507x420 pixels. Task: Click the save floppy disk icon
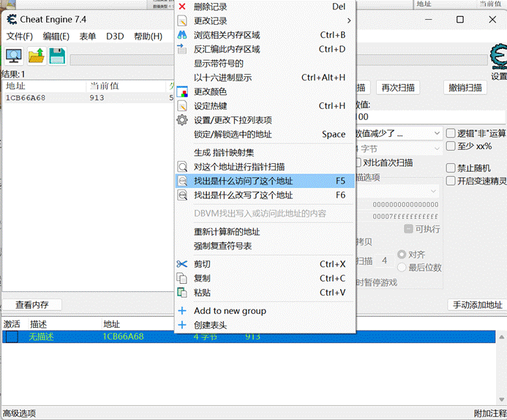pos(58,56)
